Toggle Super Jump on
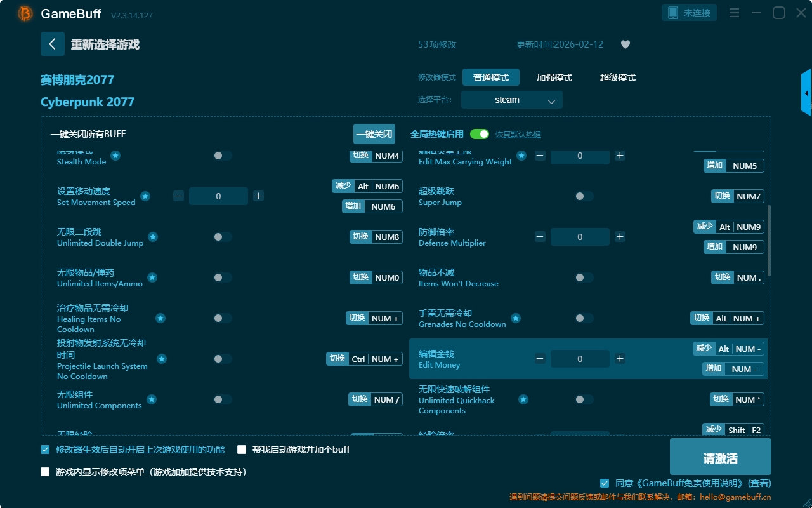This screenshot has width=812, height=508. point(584,196)
